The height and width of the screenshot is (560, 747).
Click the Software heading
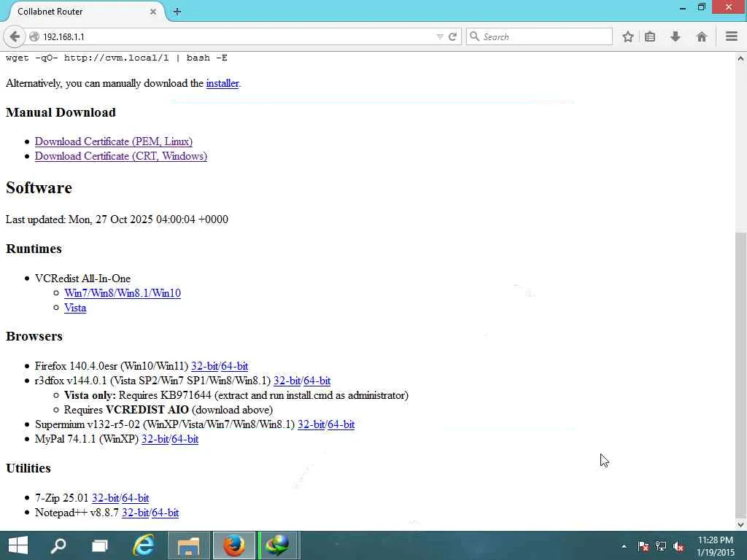[39, 187]
